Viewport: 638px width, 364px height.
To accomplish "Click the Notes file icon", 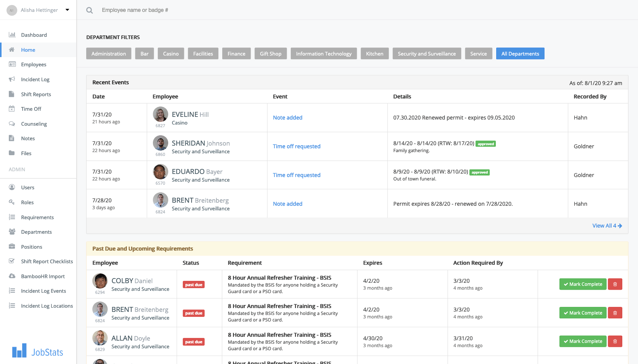I will (x=11, y=138).
